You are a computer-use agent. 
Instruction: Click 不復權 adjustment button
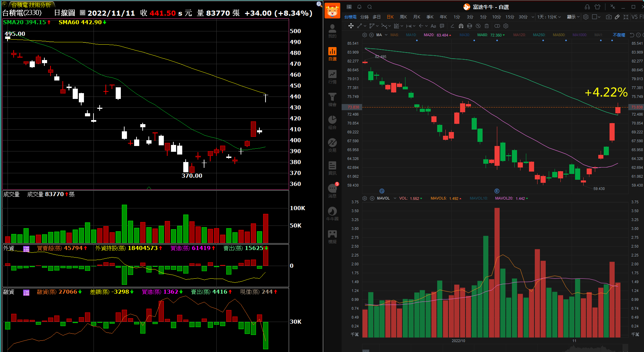point(619,35)
